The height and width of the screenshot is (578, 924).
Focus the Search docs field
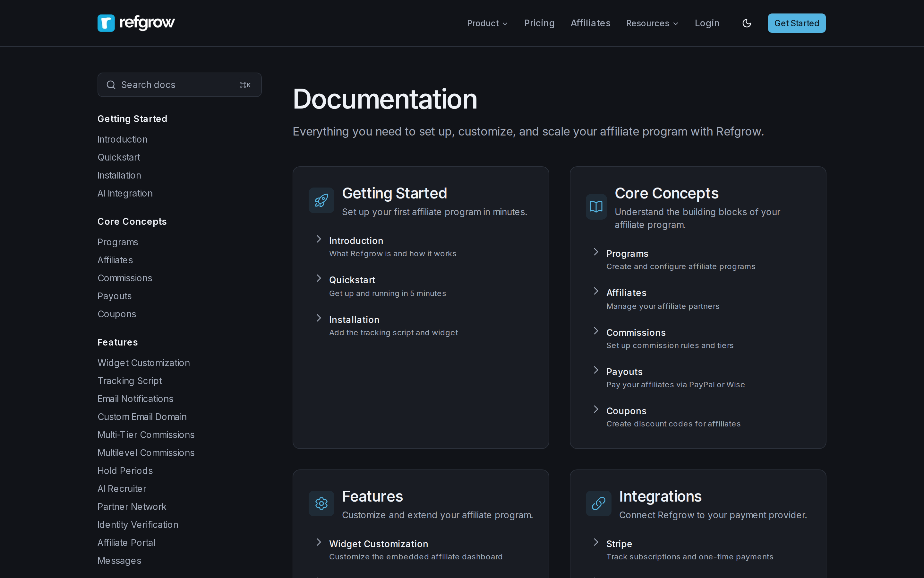click(x=179, y=85)
